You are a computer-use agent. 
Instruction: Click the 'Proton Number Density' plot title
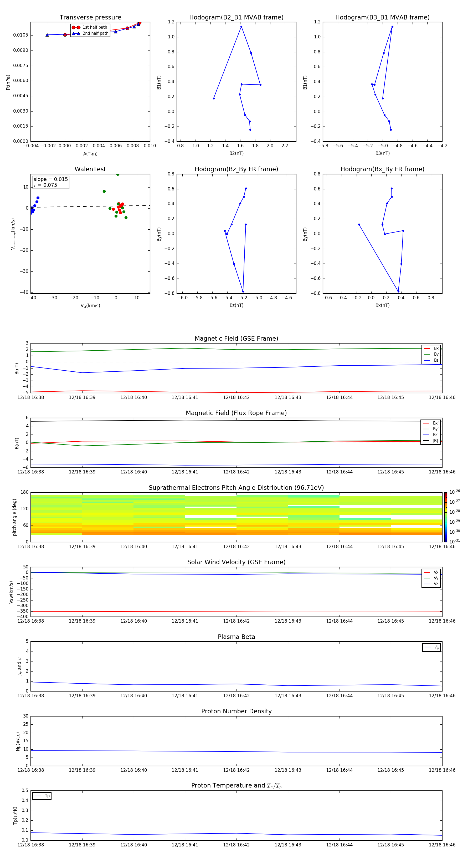click(x=236, y=711)
